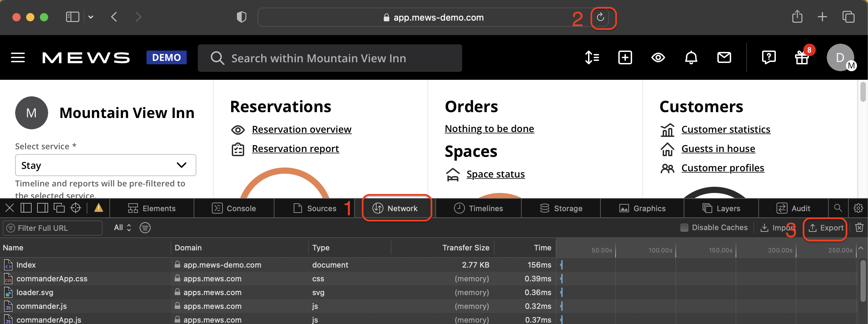The width and height of the screenshot is (868, 324).
Task: Open the Web Inspector settings gear
Action: coord(858,208)
